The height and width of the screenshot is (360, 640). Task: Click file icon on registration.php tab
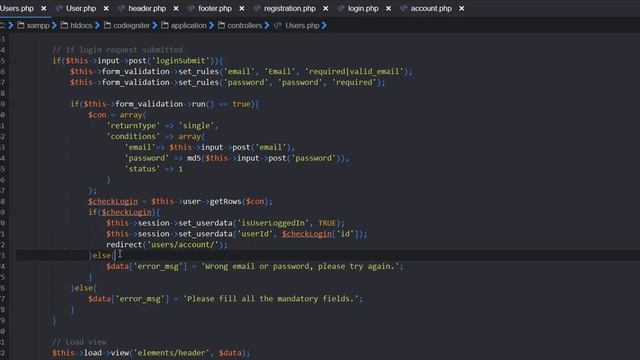click(257, 8)
